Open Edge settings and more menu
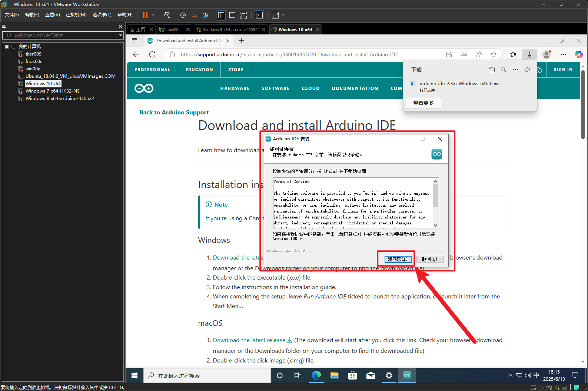588x391 pixels. 564,54
